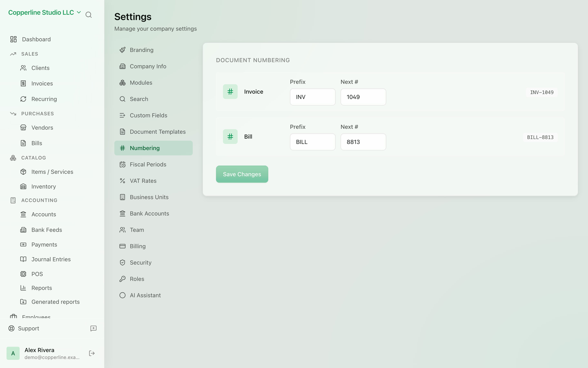Click the Roles key icon
This screenshot has height=368, width=588.
tap(122, 279)
